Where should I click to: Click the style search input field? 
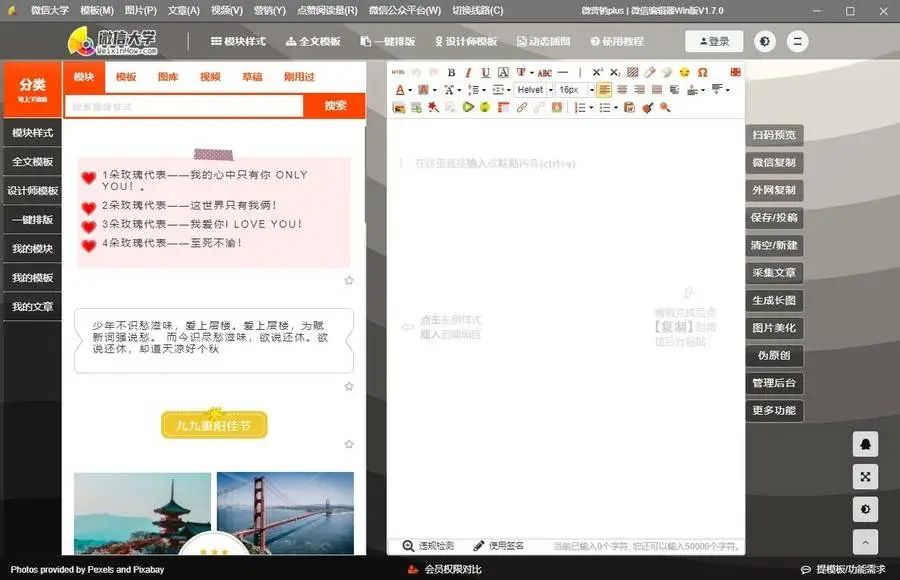[184, 107]
